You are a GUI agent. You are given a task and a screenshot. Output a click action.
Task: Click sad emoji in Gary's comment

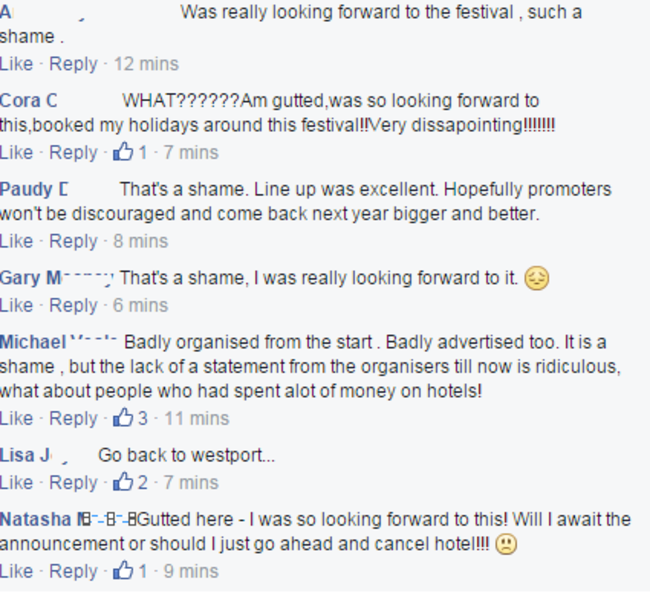pos(537,278)
